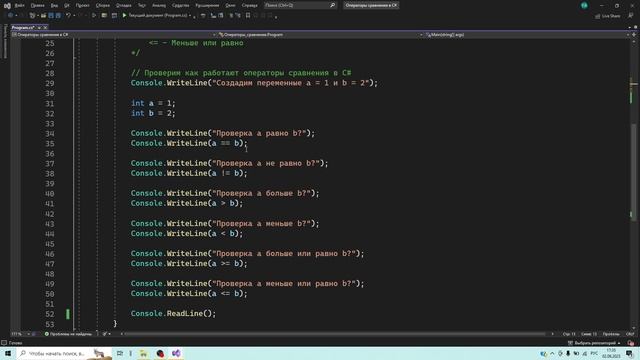Open the Правка menu
The image size is (640, 360).
tap(37, 5)
